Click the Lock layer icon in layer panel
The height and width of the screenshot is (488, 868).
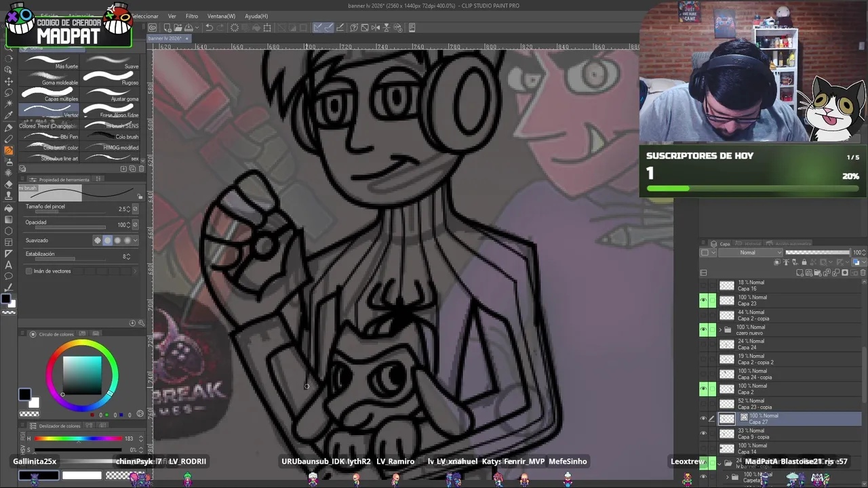click(x=804, y=262)
